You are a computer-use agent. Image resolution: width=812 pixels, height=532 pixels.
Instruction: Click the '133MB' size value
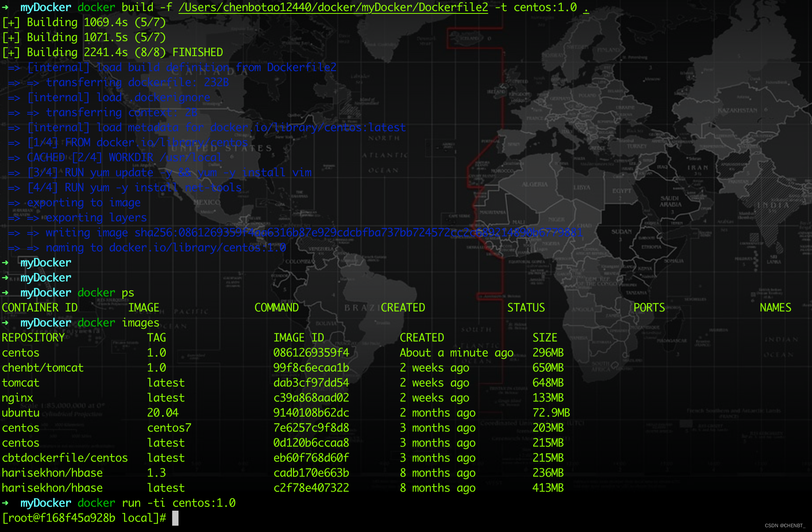[x=548, y=398]
